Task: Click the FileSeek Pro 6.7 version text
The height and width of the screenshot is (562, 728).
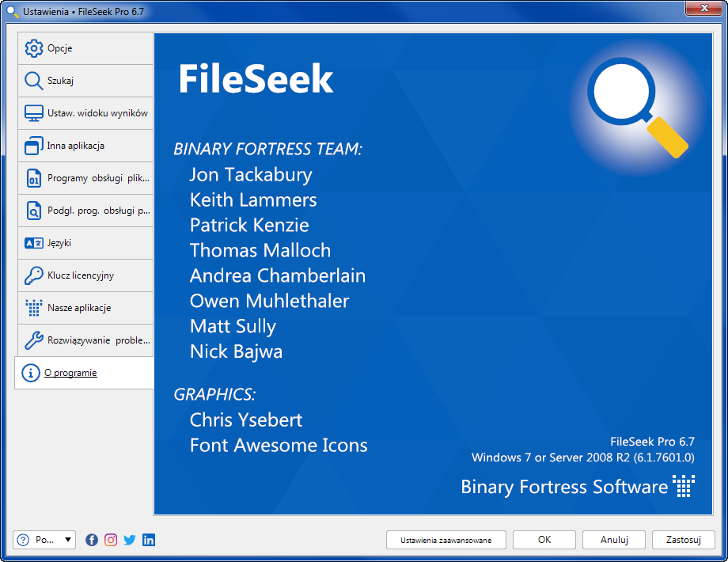Action: click(x=652, y=442)
